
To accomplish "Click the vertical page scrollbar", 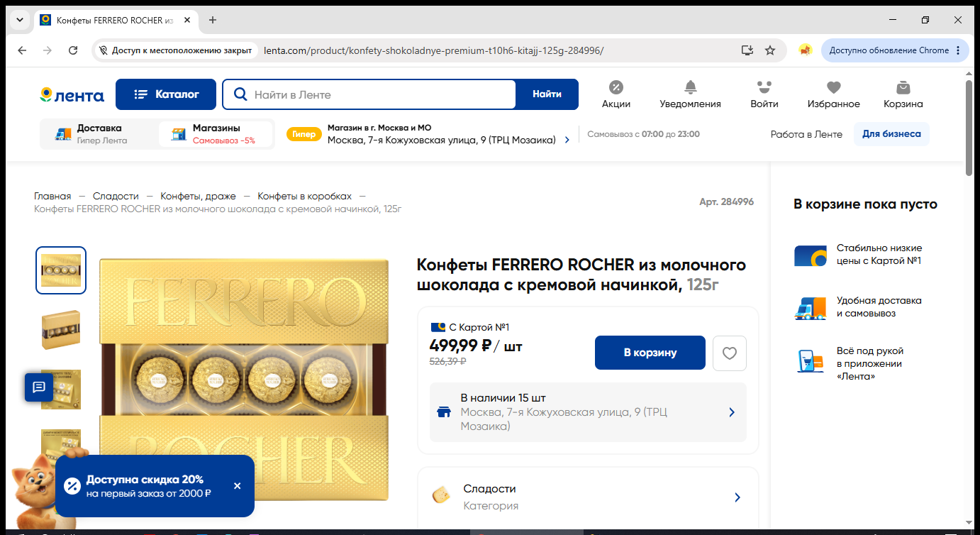I will point(969,128).
